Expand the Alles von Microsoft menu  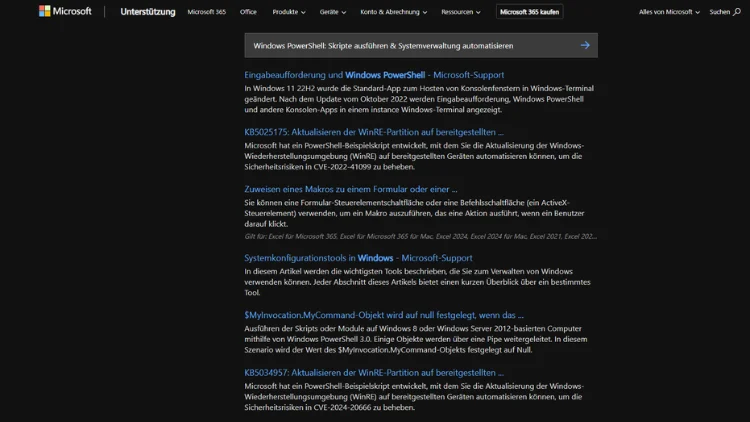[669, 11]
